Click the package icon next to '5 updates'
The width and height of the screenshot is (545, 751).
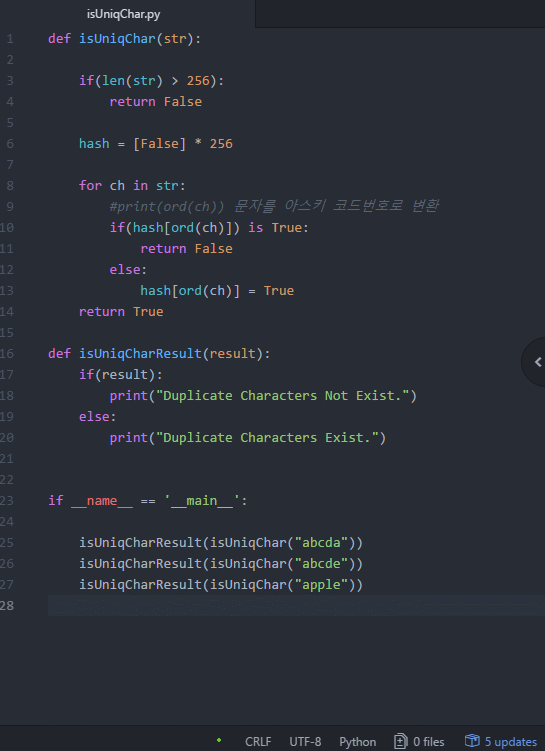(472, 740)
